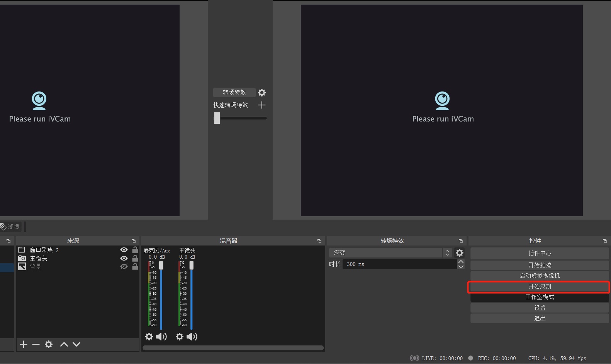Open the 渐变 transition dropdown

390,253
